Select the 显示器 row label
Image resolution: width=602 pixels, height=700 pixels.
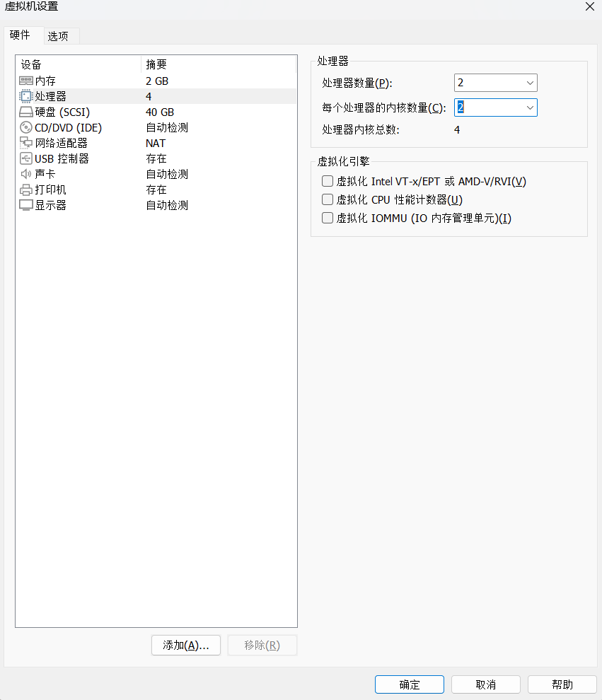(50, 205)
